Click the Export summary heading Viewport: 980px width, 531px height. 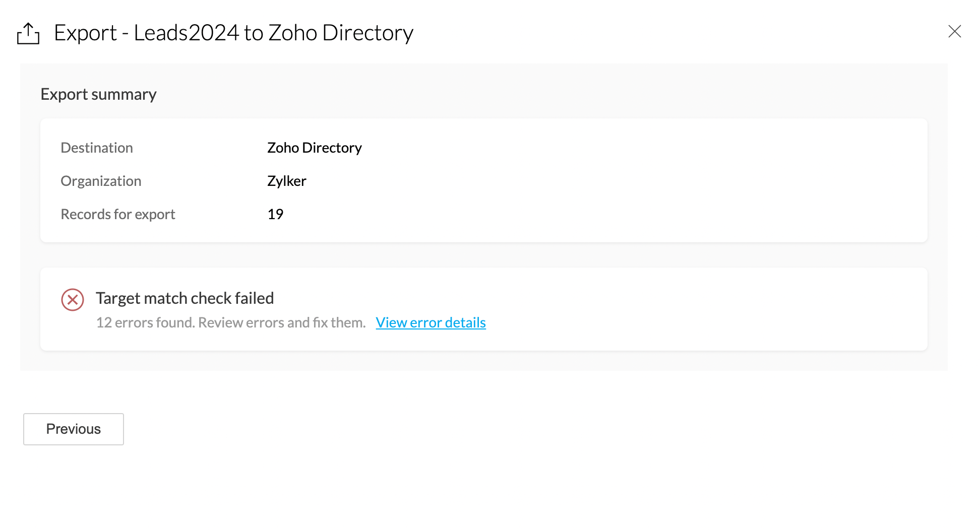coord(98,94)
